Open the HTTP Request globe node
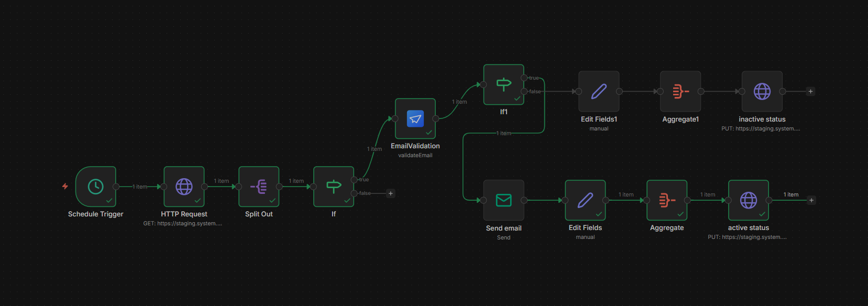The width and height of the screenshot is (868, 306). coord(184,187)
